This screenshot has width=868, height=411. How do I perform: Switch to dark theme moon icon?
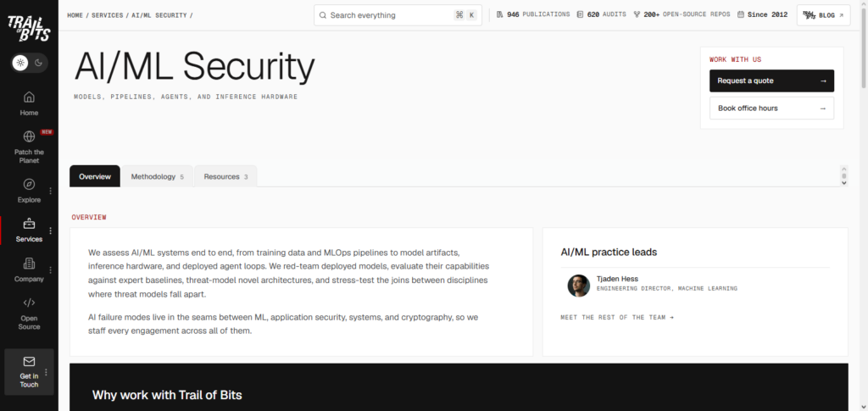(x=38, y=63)
